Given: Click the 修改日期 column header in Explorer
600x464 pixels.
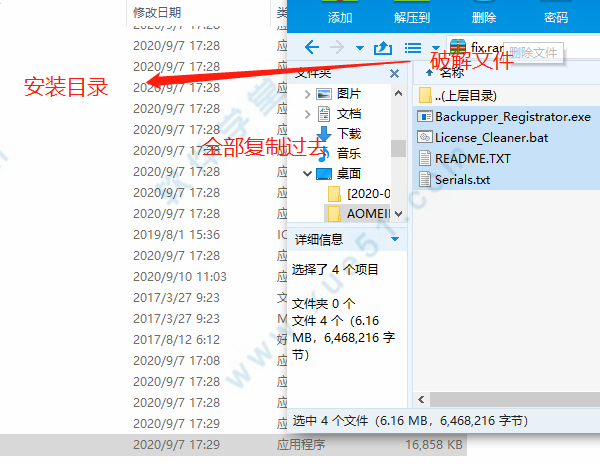Looking at the screenshot, I should click(x=157, y=13).
